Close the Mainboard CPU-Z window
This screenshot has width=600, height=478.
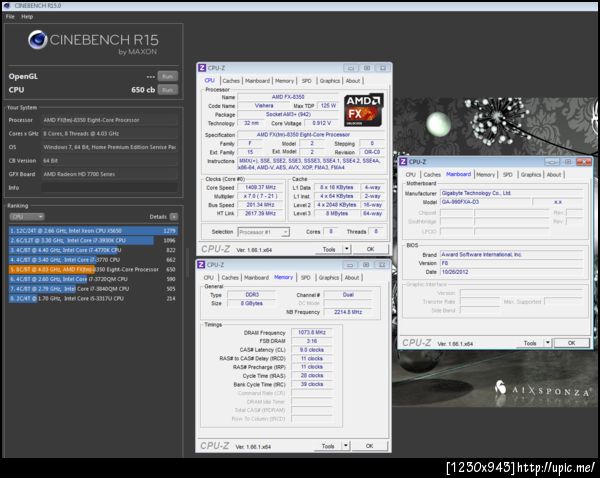[584, 162]
